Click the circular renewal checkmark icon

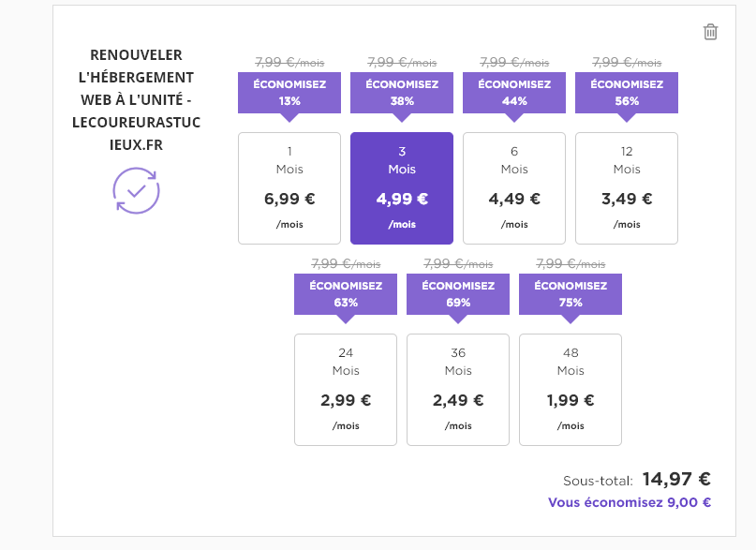pos(137,190)
